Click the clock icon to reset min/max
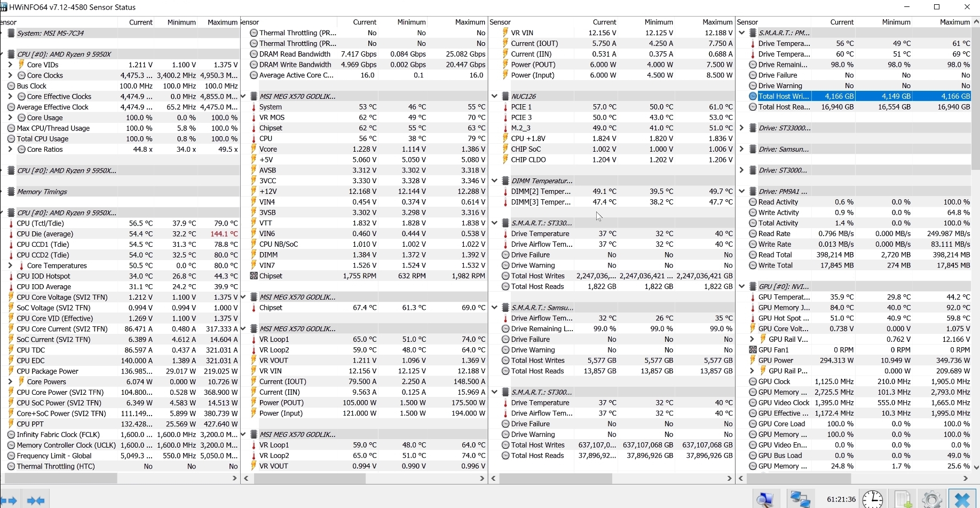 [872, 499]
